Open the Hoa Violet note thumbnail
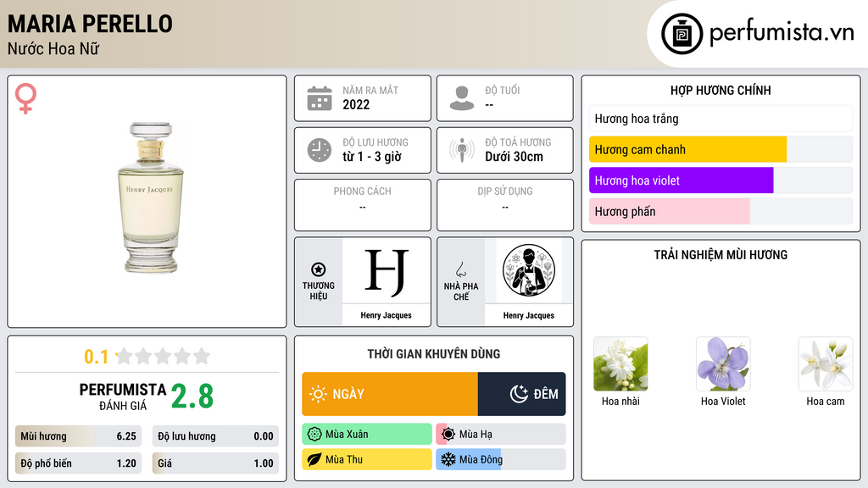 tap(723, 364)
